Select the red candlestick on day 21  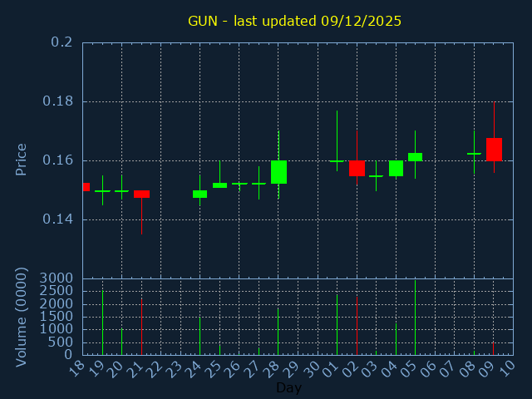tap(141, 194)
